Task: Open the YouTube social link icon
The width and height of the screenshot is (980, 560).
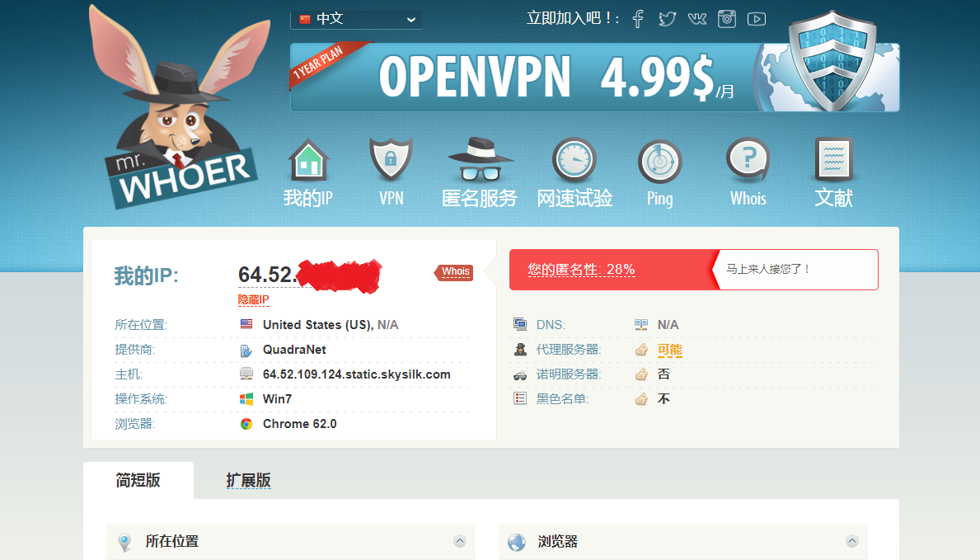Action: click(757, 19)
